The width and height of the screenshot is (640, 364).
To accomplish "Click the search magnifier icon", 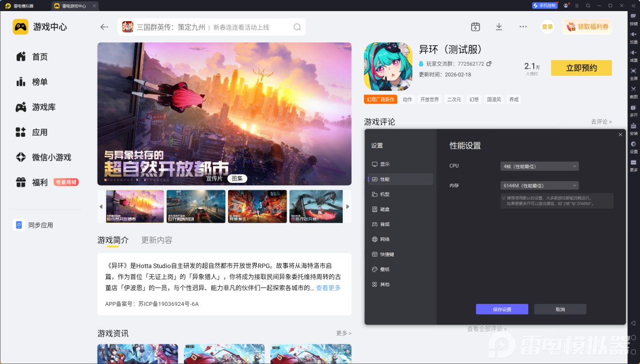I will click(x=297, y=27).
